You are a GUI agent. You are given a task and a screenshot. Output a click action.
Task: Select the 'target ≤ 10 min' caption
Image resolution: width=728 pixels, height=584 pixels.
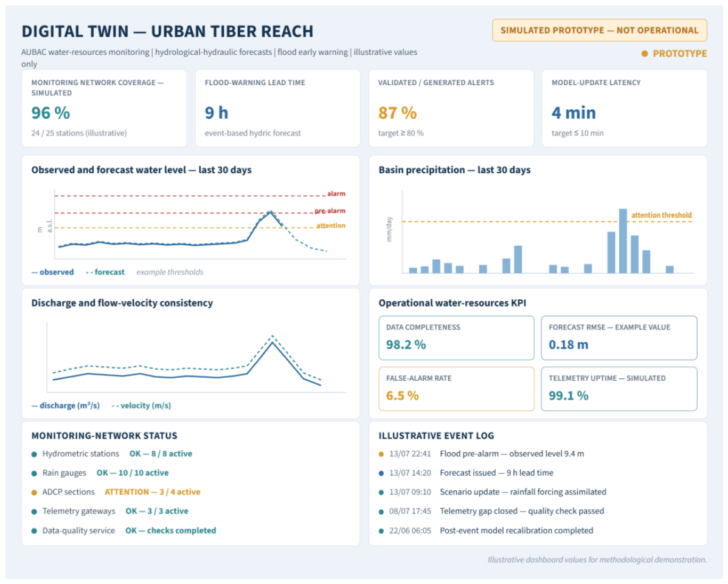[578, 133]
